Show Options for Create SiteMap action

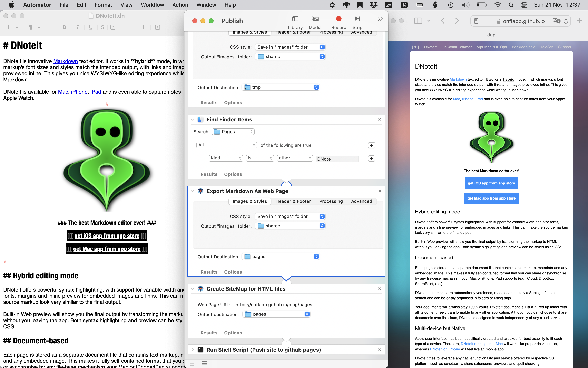pos(233,333)
